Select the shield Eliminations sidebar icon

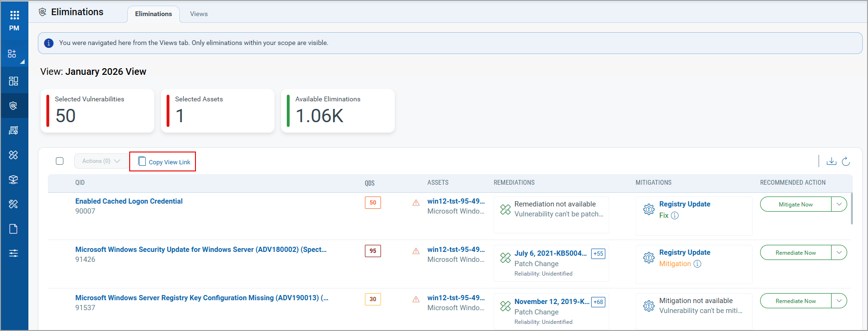pos(13,106)
